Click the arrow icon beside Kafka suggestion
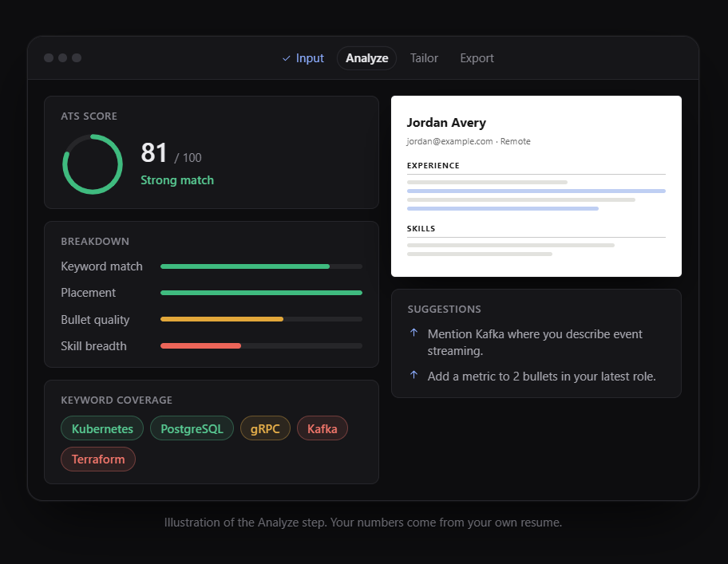This screenshot has height=564, width=728. point(413,333)
